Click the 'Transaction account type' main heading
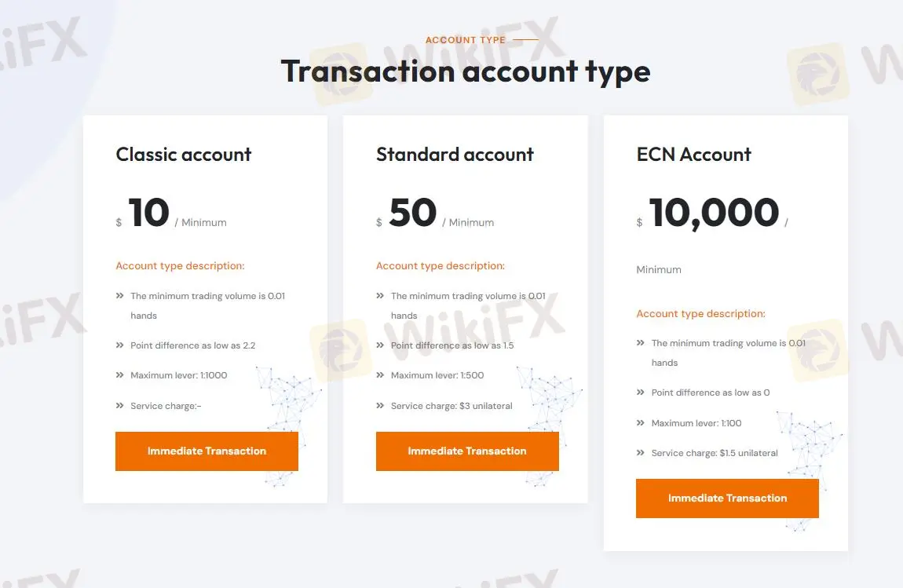Screen dimensions: 903x588 coord(466,71)
